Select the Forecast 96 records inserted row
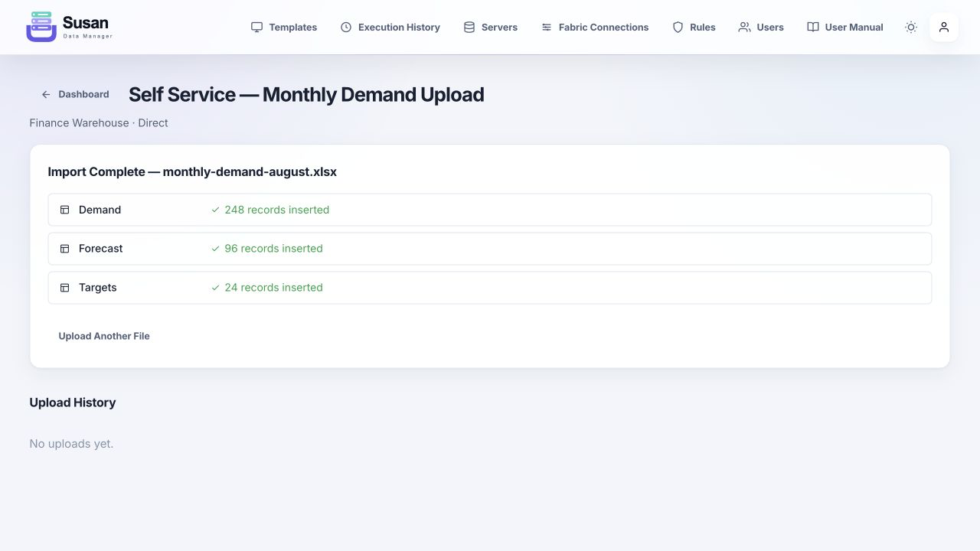Viewport: 980px width, 551px height. click(x=490, y=249)
